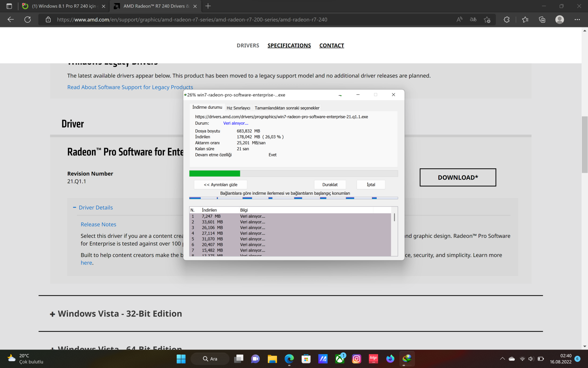This screenshot has width=588, height=368.
Task: Open the browser profile avatar
Action: tap(559, 19)
